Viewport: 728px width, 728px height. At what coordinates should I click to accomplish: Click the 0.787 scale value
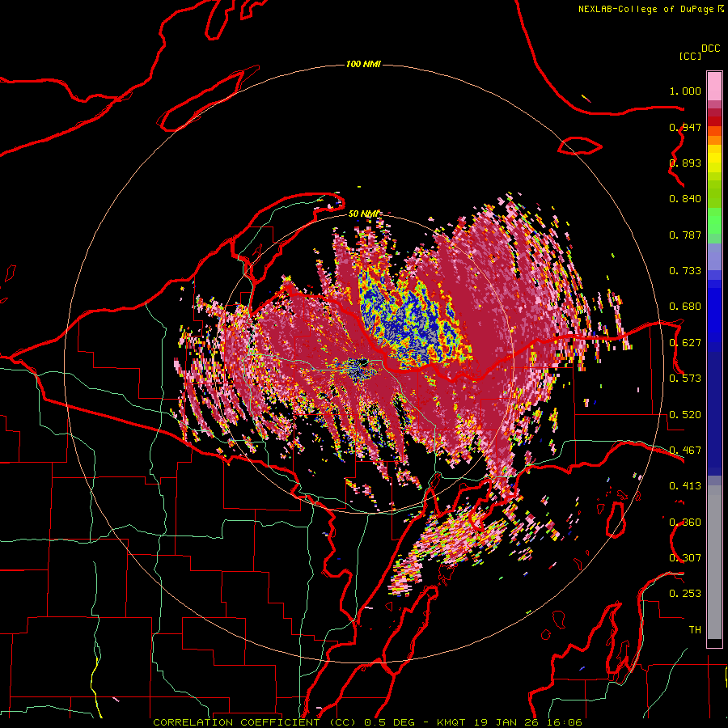[x=685, y=235]
